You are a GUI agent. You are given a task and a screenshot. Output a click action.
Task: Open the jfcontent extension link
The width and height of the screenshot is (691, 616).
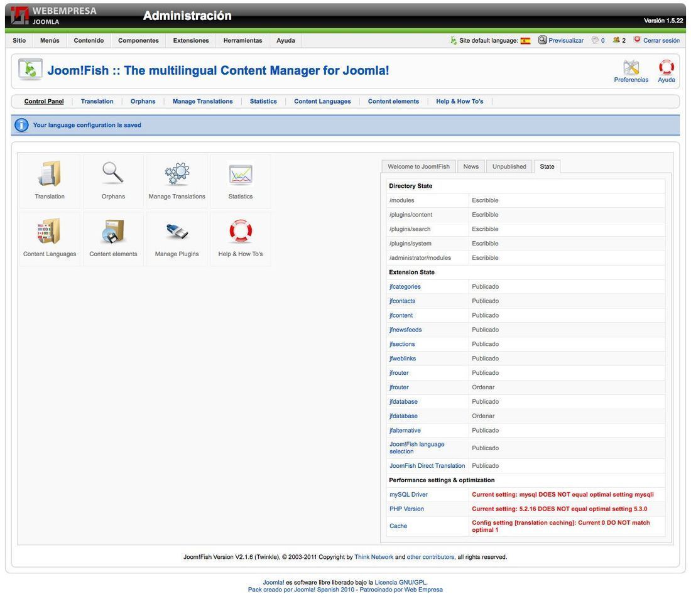401,315
